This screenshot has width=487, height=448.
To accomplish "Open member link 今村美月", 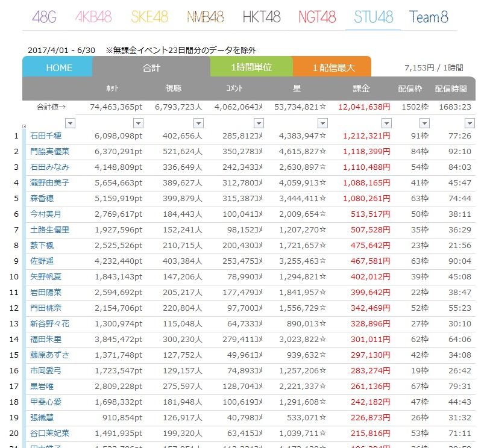I will click(46, 214).
